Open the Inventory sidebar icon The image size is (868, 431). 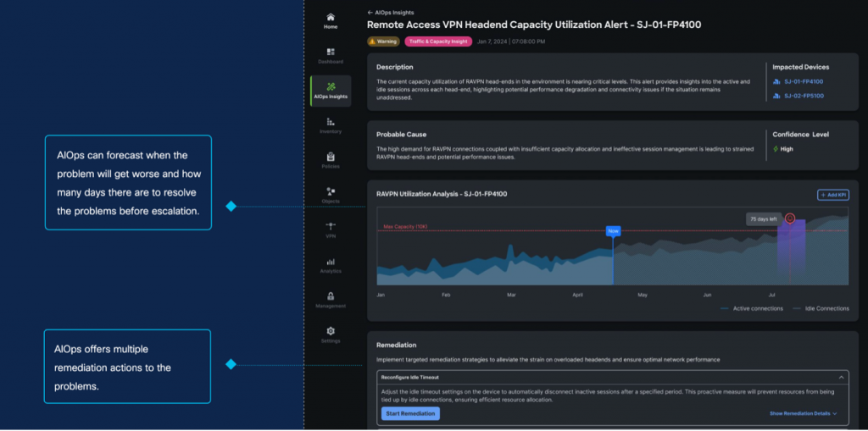click(331, 123)
